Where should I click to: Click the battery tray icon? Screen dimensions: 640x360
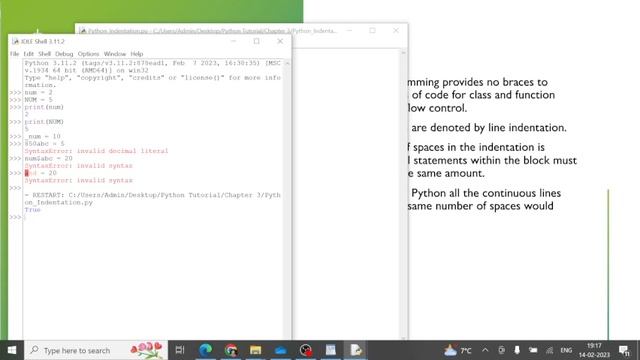[533, 350]
